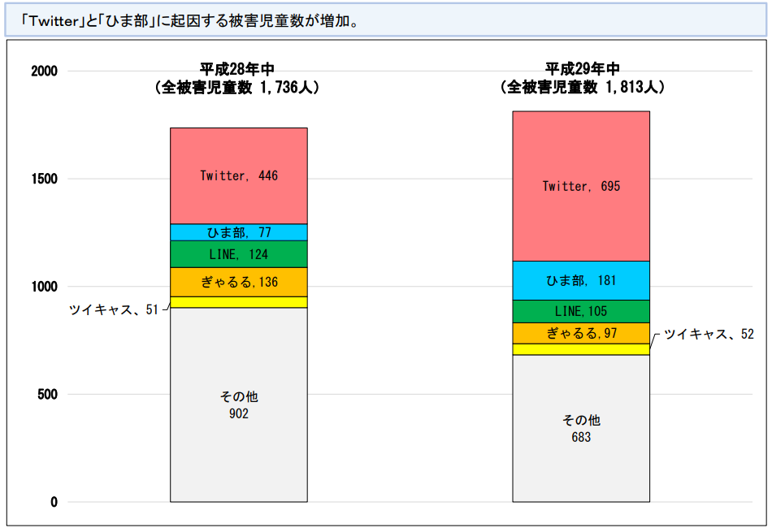
Task: Click the LINE, 105 green segment
Action: tap(581, 312)
